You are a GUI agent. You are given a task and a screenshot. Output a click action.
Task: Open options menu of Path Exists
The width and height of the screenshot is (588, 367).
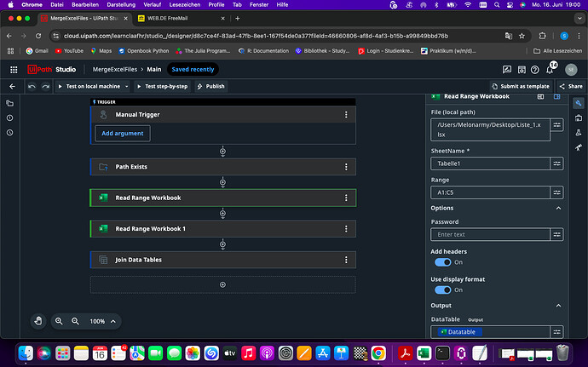pos(346,167)
